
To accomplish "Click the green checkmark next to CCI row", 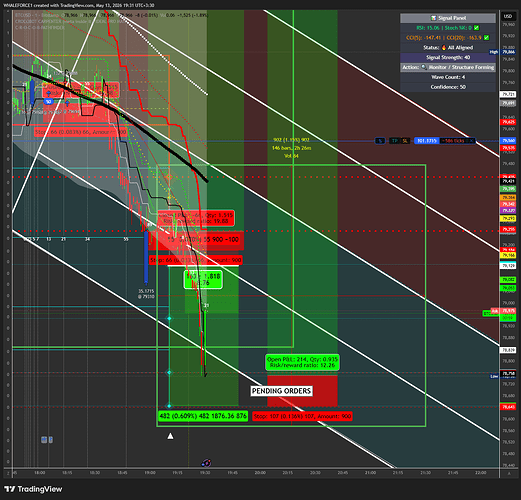I will 486,38.
